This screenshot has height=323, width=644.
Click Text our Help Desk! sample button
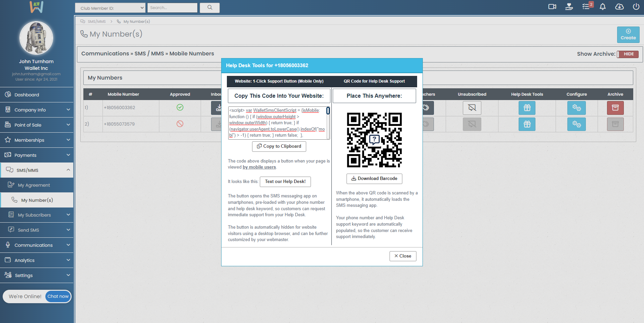(x=285, y=182)
